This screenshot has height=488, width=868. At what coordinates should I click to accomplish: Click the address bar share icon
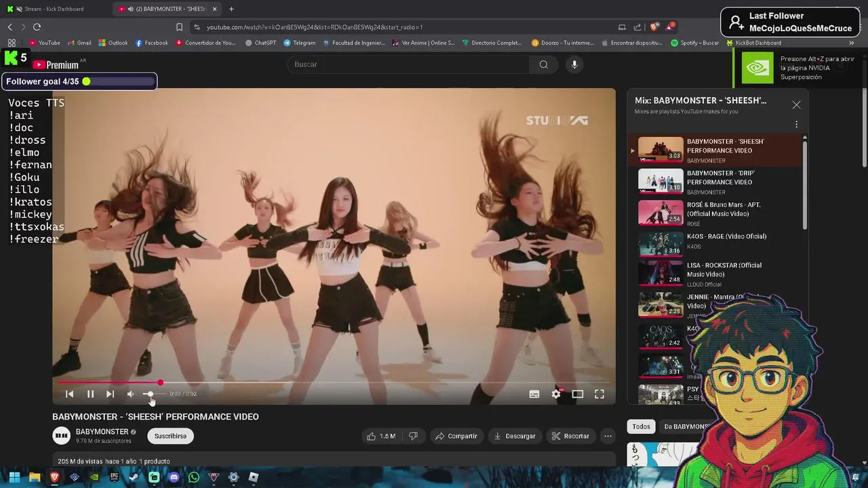[x=637, y=27]
